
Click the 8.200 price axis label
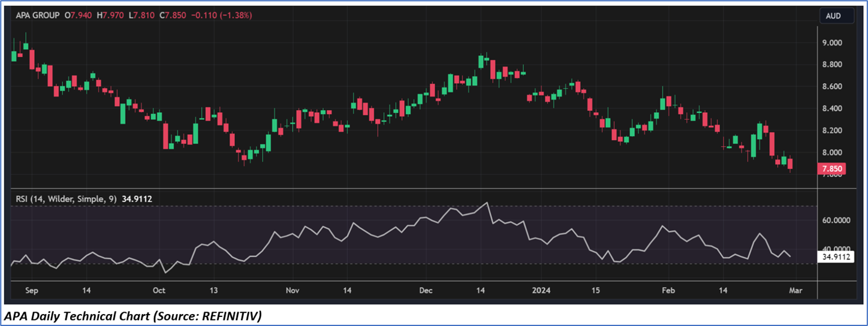[832, 131]
